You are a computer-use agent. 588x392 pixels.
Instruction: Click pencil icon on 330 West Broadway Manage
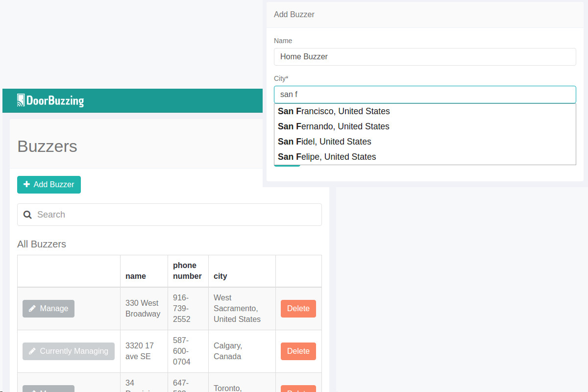coord(32,309)
